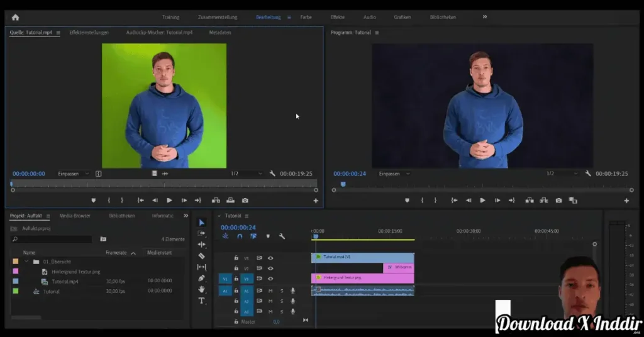Viewport: 644px width, 337px height.
Task: Sort the project list by Framerate column
Action: pos(116,253)
